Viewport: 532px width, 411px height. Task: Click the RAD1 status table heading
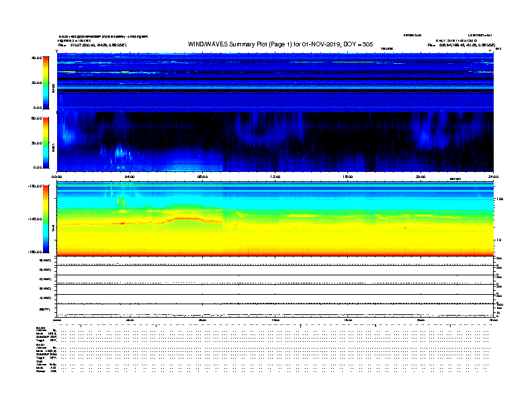pyautogui.click(x=41, y=345)
